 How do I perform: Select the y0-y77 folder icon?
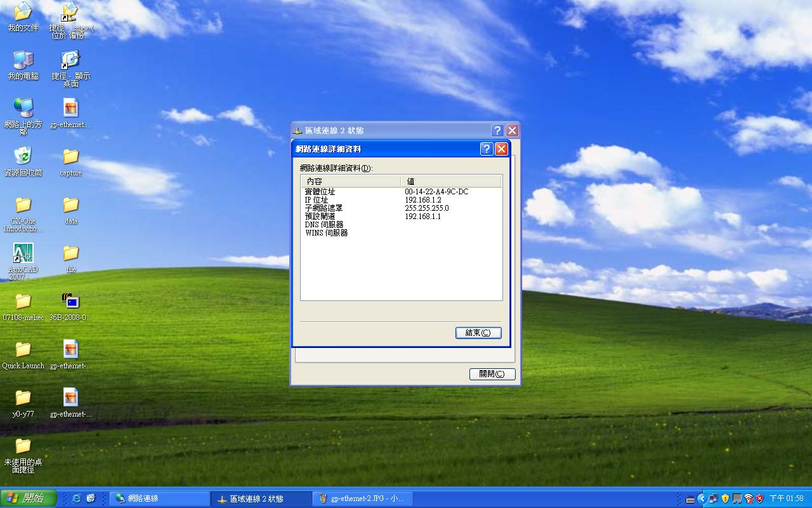23,398
